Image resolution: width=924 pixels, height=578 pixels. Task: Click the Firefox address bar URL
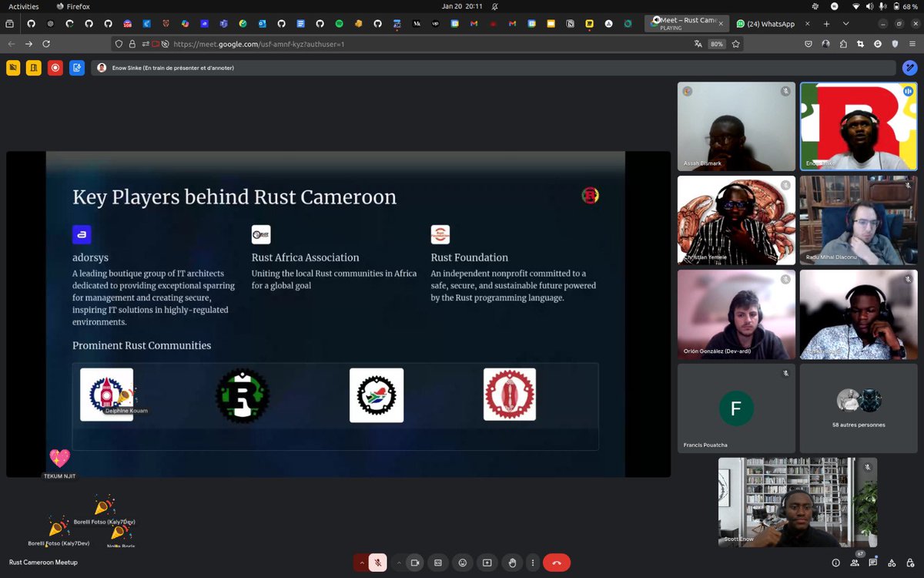259,44
